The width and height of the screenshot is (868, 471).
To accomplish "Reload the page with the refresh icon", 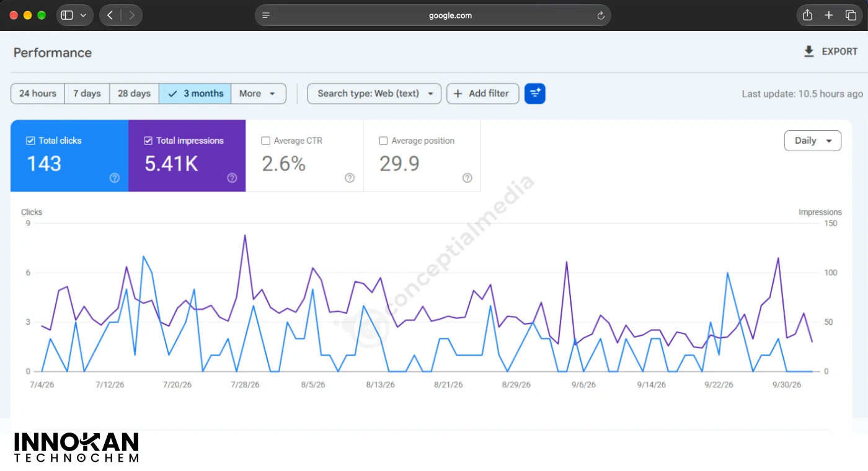I will (x=600, y=15).
